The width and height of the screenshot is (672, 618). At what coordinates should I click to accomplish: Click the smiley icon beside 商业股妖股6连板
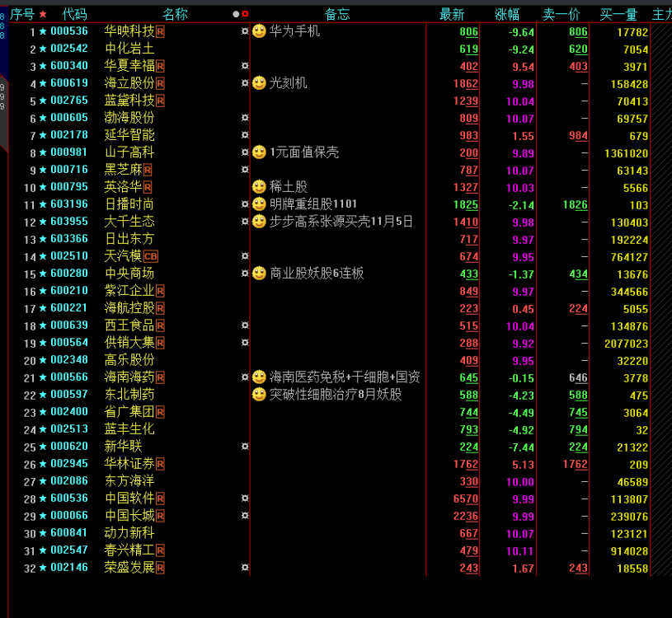click(x=259, y=274)
